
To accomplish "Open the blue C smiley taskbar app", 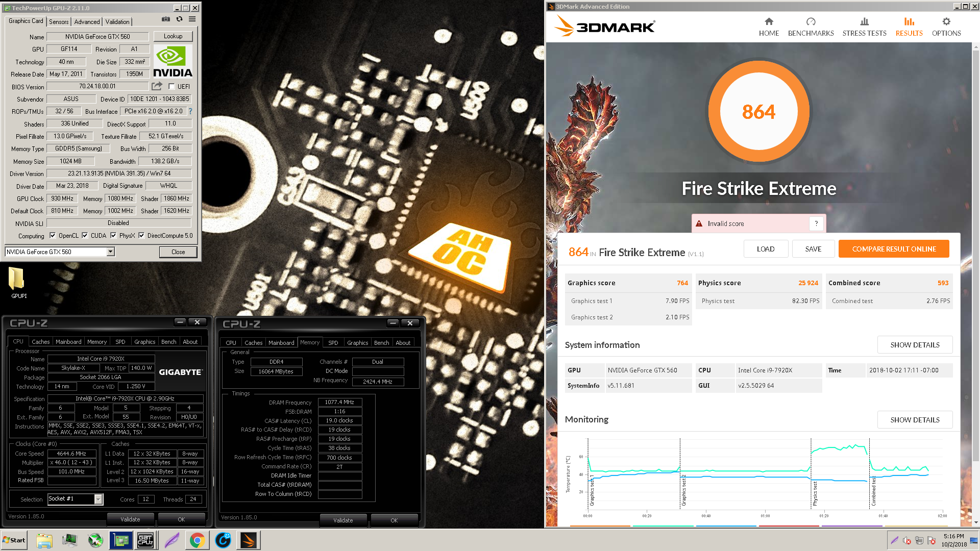I will click(223, 540).
